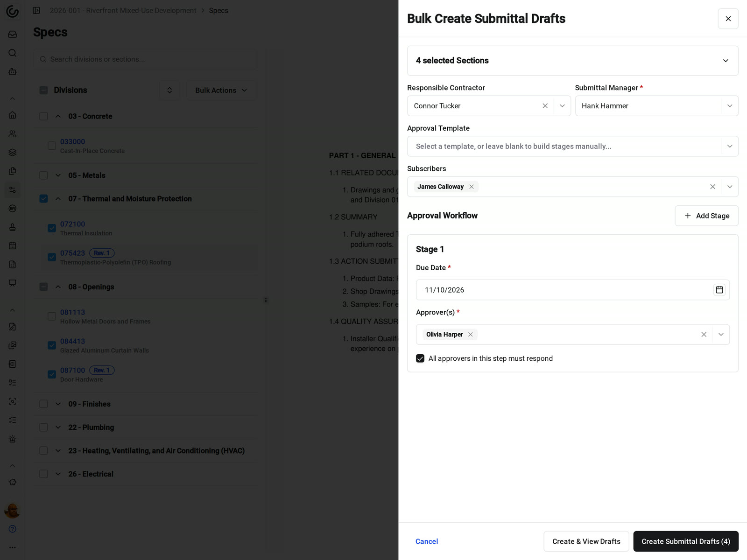747x560 pixels.
Task: Open the Subscribers dropdown arrow
Action: tap(729, 187)
